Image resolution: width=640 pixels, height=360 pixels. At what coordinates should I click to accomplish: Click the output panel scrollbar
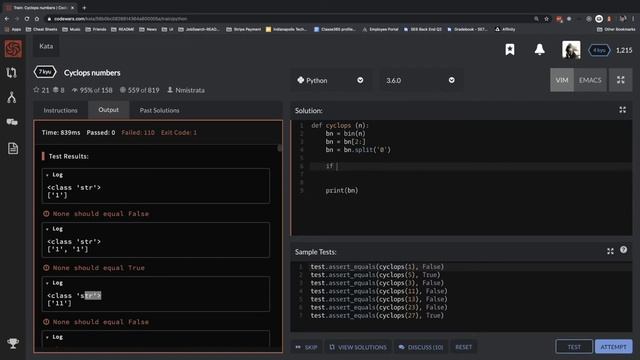pyautogui.click(x=280, y=148)
